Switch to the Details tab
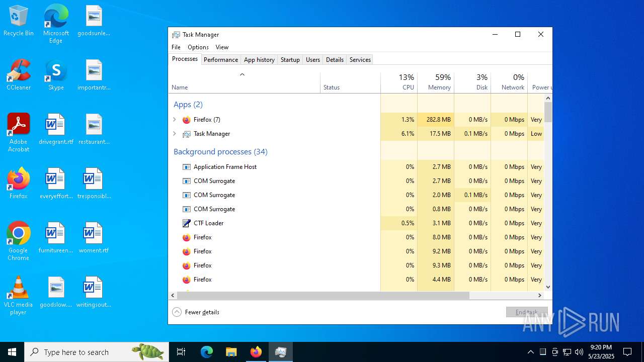 (x=335, y=60)
